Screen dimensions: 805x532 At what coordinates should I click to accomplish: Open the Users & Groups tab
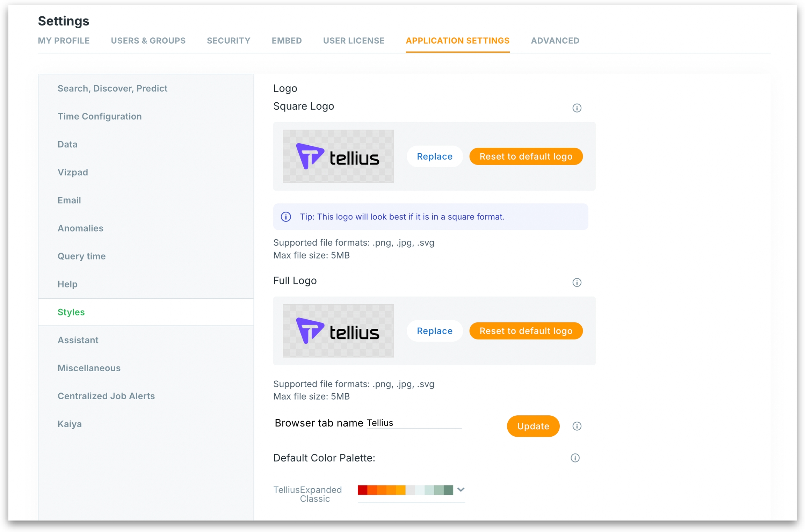tap(148, 41)
